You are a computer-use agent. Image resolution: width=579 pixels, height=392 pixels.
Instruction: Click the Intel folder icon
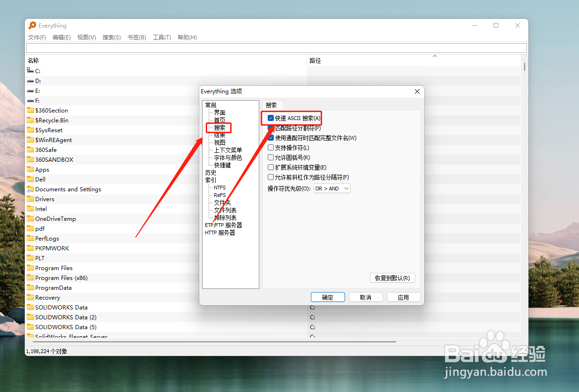[30, 209]
